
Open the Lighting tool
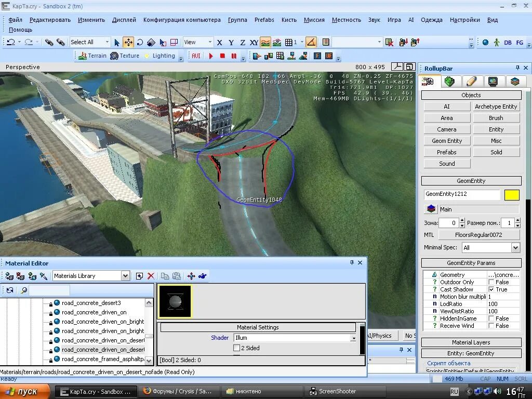tap(159, 56)
